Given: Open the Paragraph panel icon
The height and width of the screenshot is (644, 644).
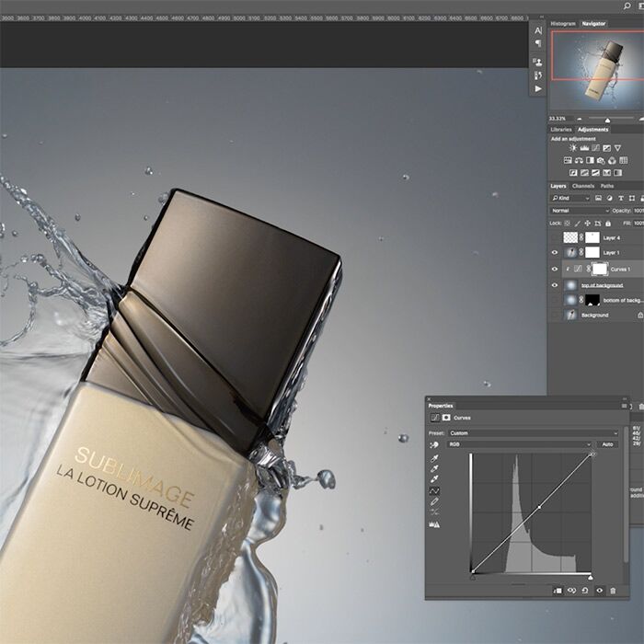Looking at the screenshot, I should click(538, 43).
